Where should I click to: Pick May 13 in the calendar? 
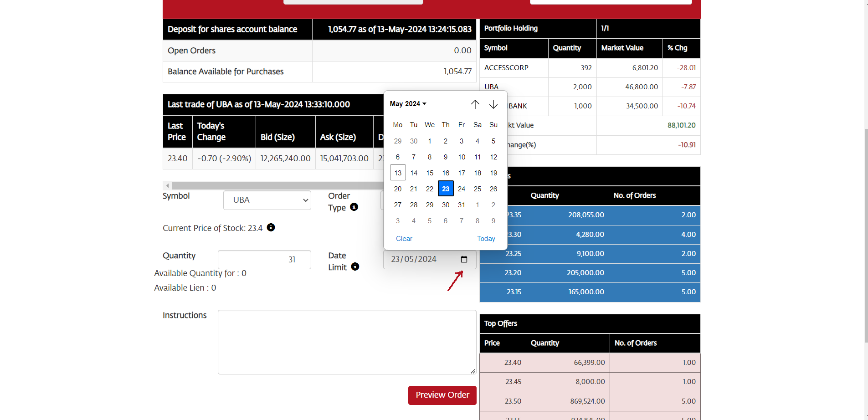pyautogui.click(x=398, y=173)
